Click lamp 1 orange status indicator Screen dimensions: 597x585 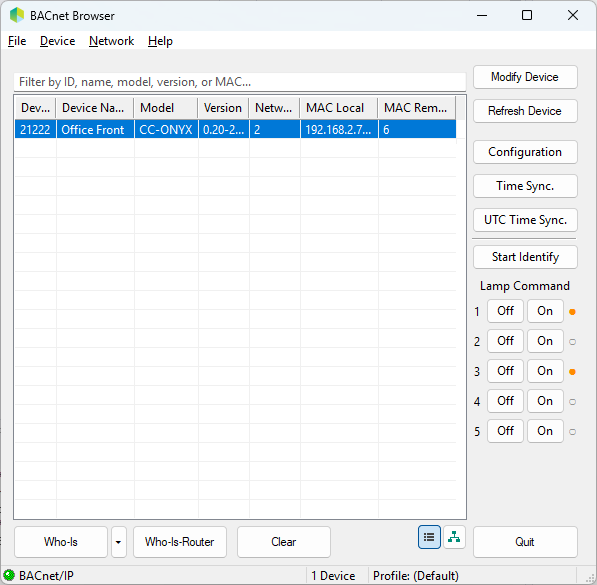pos(572,312)
